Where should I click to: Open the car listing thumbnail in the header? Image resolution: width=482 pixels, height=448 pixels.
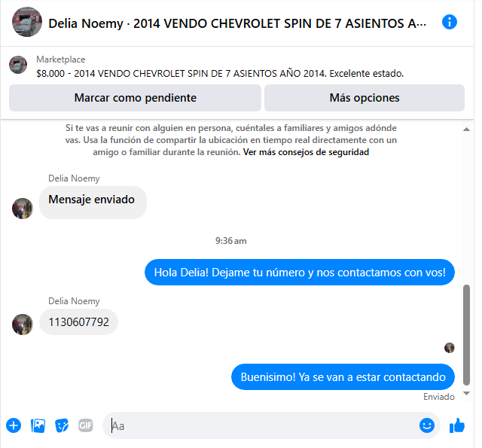[27, 22]
